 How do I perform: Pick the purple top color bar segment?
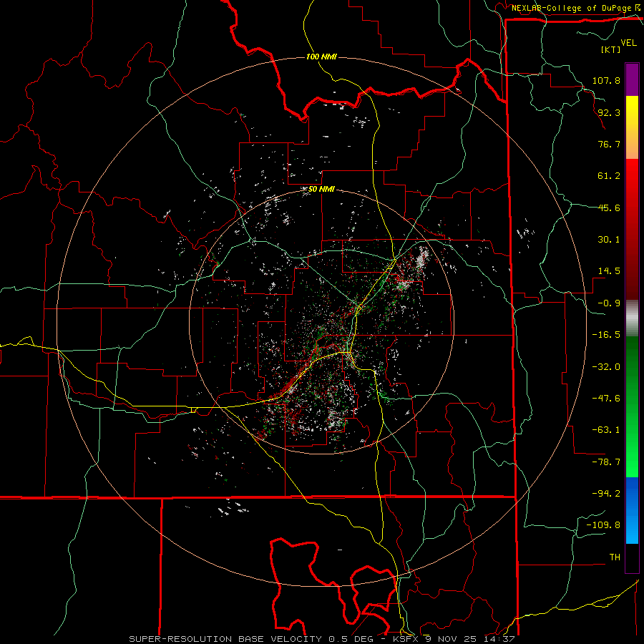click(x=632, y=79)
